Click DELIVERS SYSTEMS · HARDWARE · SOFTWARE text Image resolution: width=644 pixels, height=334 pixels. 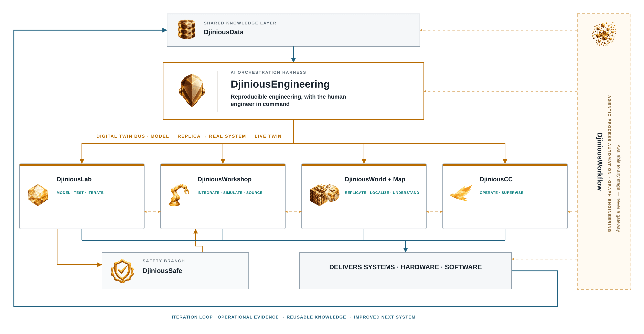coord(405,267)
